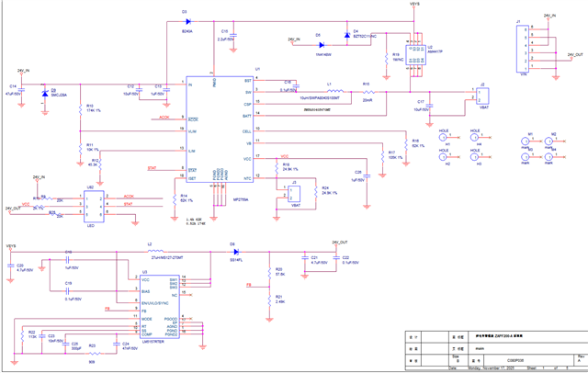Click the FB net label near R20

249,286
